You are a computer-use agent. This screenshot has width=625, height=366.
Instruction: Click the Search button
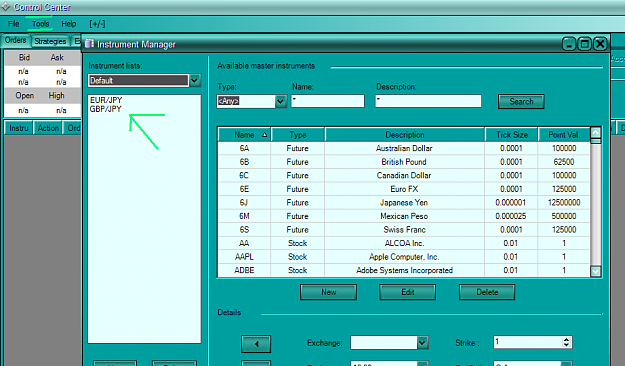point(521,101)
